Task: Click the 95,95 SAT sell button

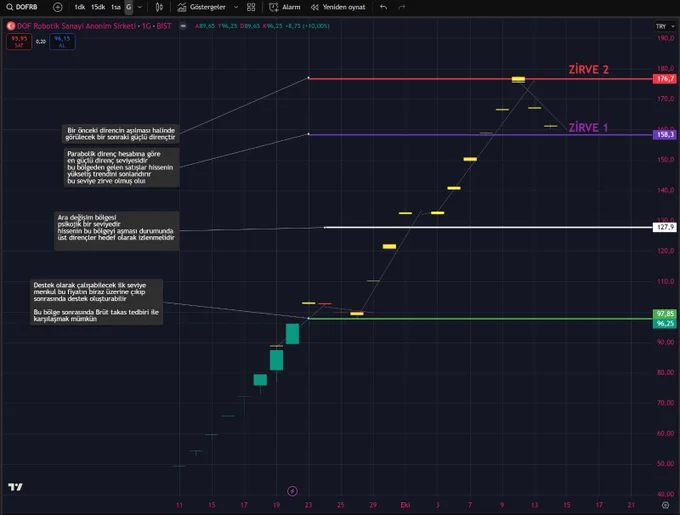Action: (19, 42)
